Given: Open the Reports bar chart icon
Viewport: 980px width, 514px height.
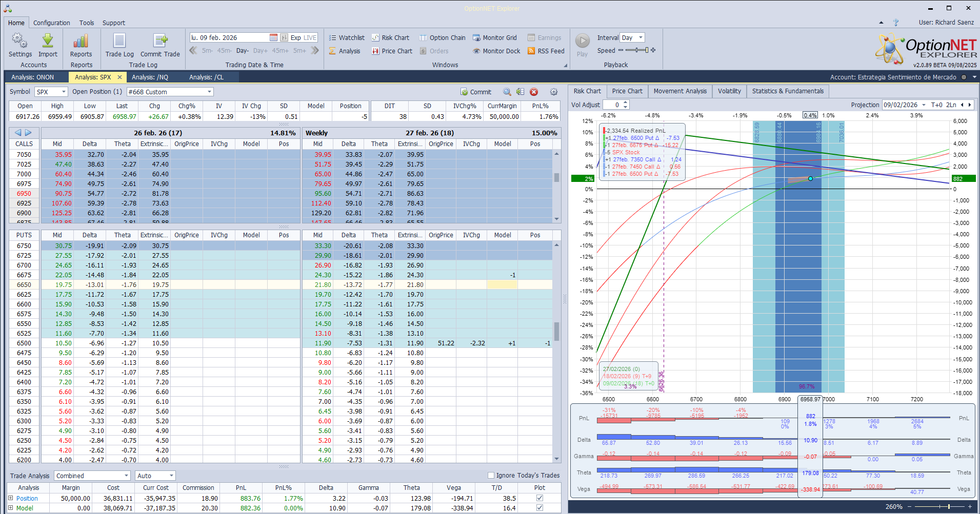Looking at the screenshot, I should 81,41.
